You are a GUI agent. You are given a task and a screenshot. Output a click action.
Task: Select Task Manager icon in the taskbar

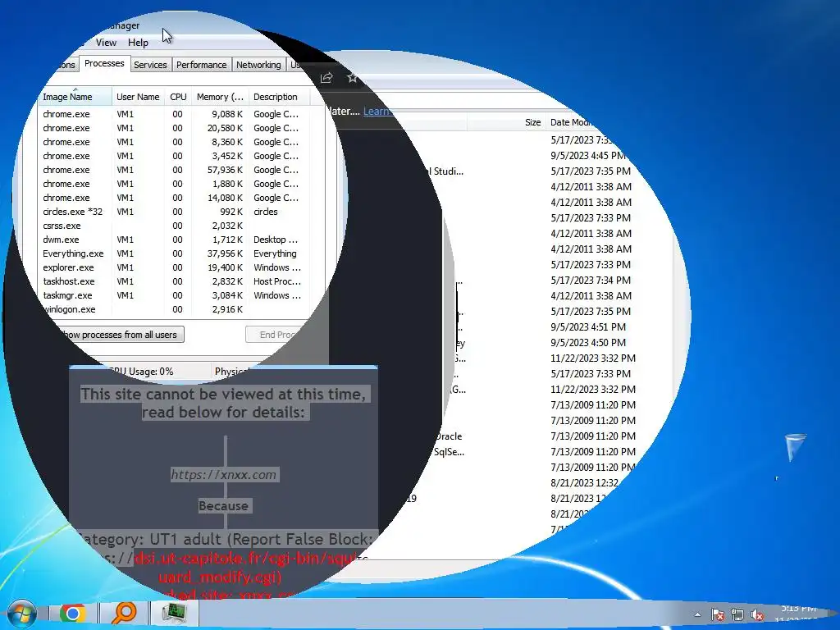(x=175, y=614)
